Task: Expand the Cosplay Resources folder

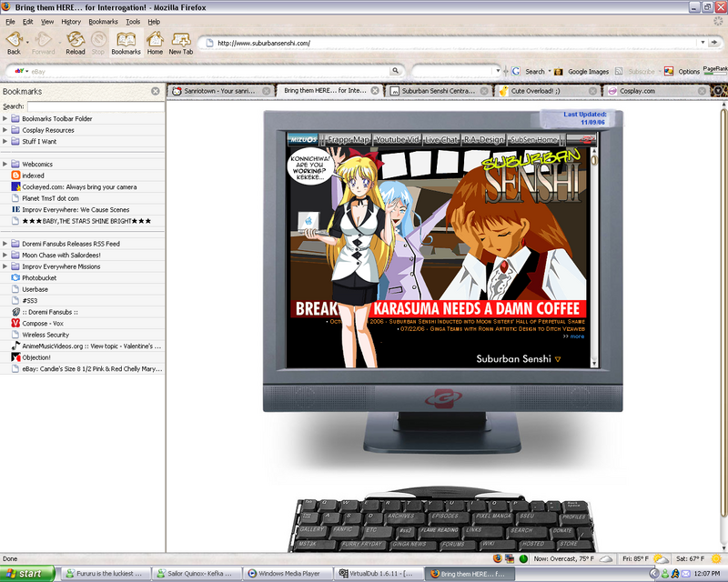Action: point(5,130)
